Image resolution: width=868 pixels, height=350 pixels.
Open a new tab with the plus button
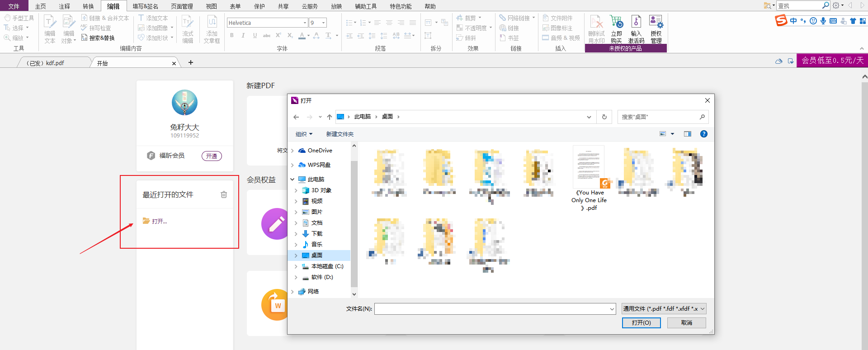pyautogui.click(x=191, y=62)
